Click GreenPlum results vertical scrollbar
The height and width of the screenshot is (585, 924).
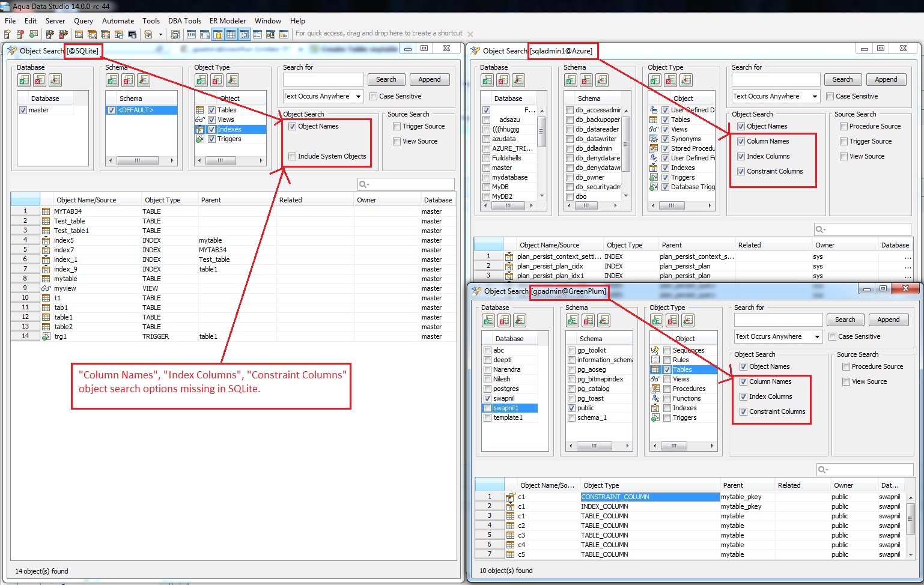click(x=911, y=526)
